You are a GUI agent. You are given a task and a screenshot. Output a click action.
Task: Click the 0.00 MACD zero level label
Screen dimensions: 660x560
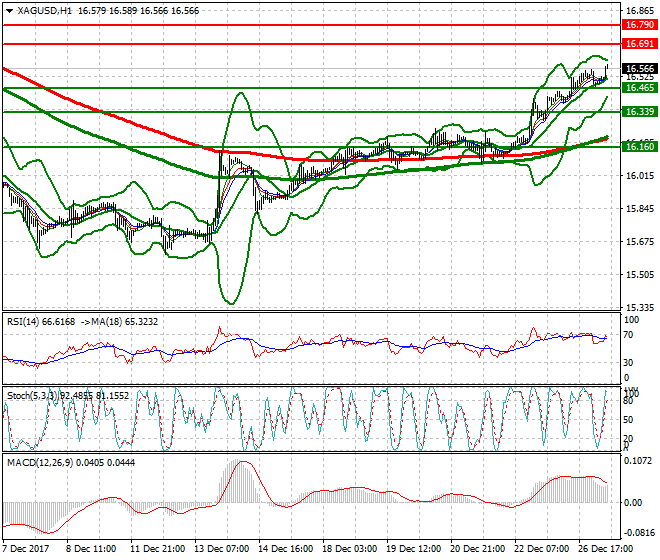tap(633, 503)
